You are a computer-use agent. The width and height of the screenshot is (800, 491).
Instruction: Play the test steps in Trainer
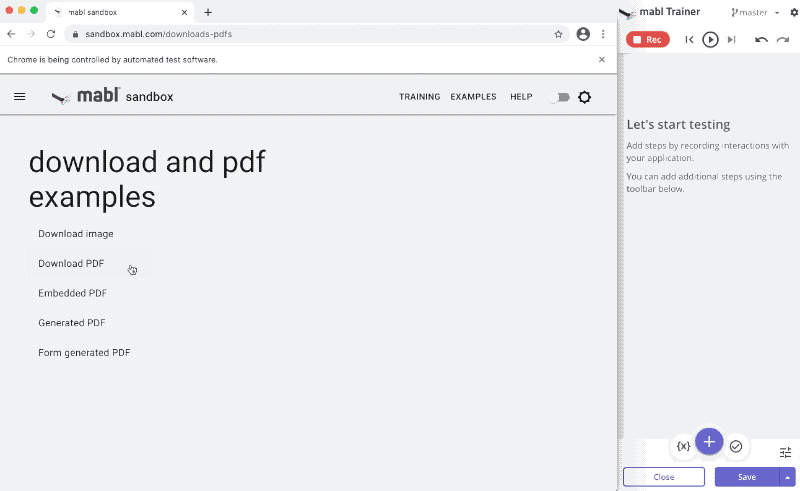pyautogui.click(x=710, y=39)
